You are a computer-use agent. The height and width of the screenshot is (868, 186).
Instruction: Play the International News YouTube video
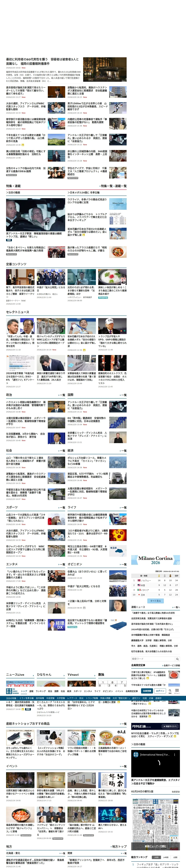156,764
